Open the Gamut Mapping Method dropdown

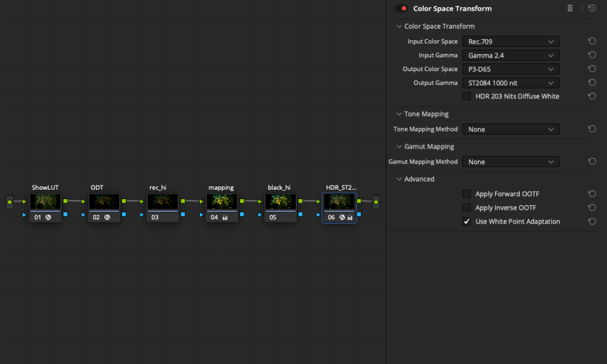(510, 161)
